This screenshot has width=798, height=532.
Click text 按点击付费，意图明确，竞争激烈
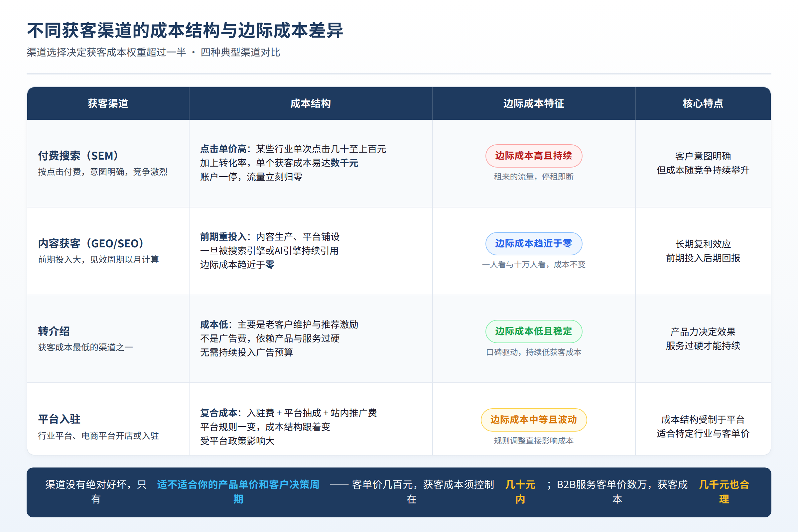tap(102, 172)
